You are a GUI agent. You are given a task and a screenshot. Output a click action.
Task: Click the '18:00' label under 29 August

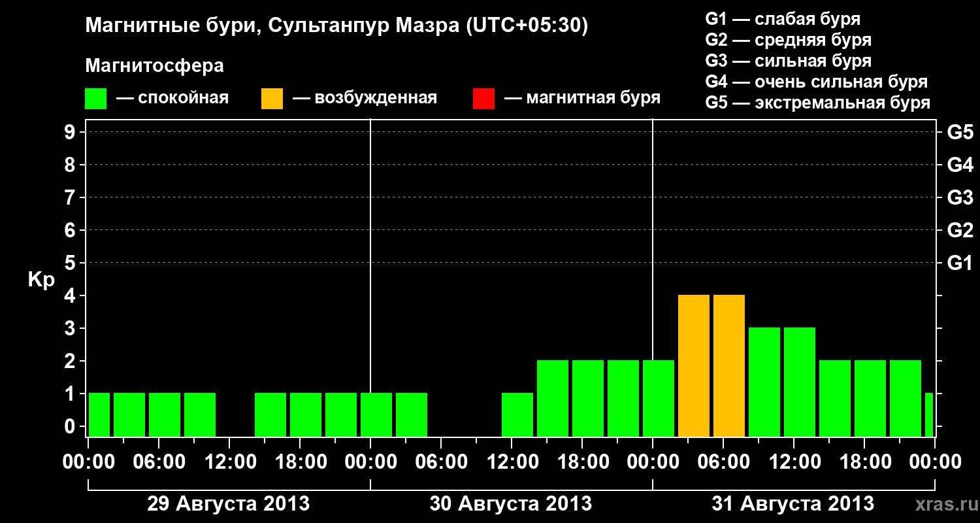(x=300, y=462)
